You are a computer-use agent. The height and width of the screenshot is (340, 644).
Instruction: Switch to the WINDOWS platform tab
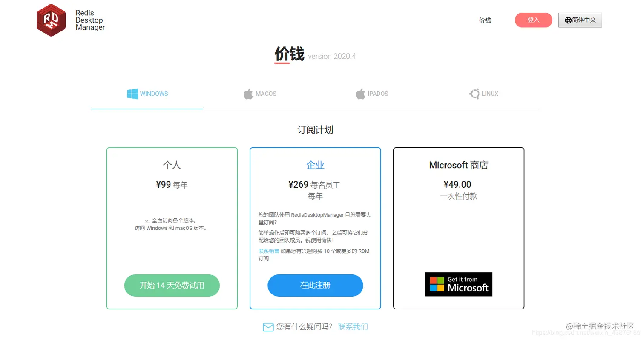pyautogui.click(x=147, y=94)
